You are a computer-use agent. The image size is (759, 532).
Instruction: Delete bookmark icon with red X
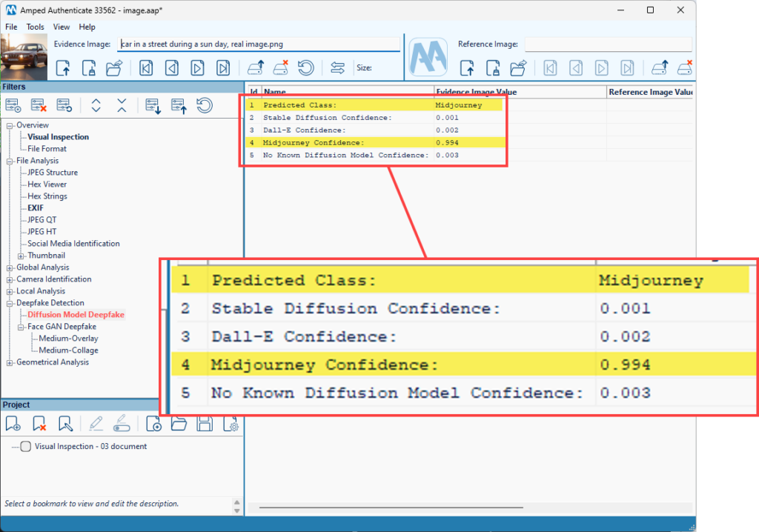(x=39, y=424)
